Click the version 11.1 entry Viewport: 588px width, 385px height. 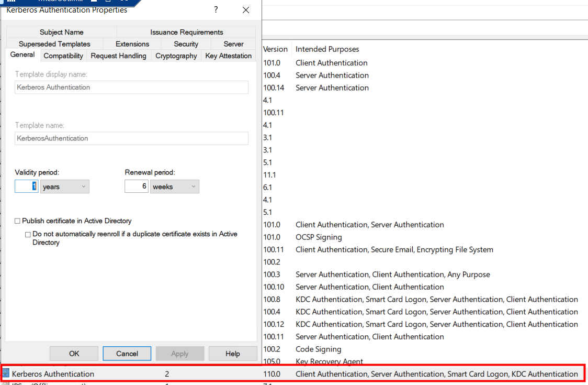click(269, 174)
